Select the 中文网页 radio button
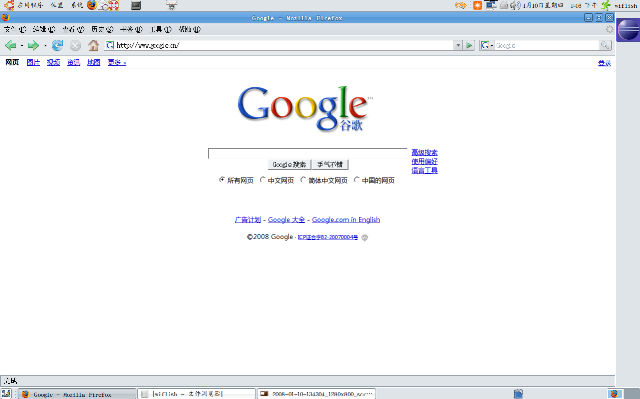Screen dimensions: 640x399 click(x=262, y=180)
